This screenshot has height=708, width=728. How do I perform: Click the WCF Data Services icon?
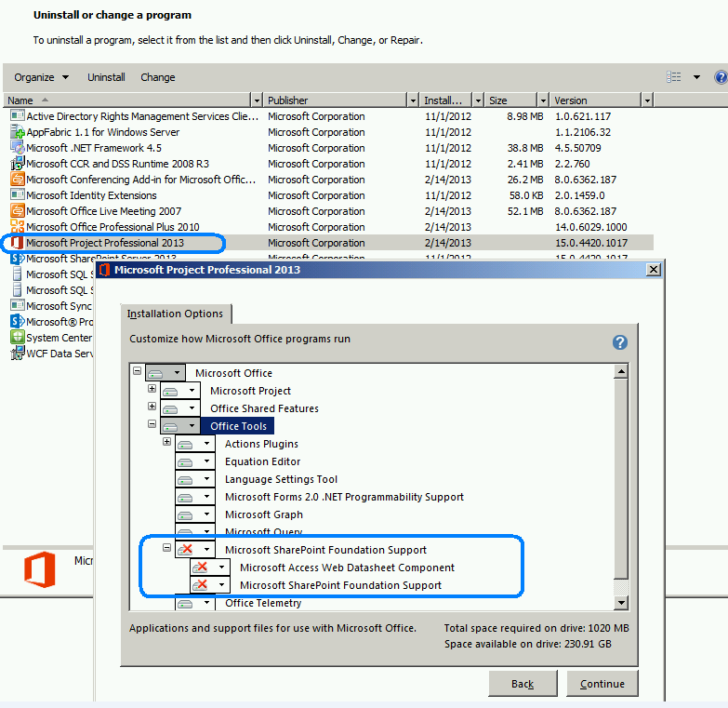pos(17,353)
